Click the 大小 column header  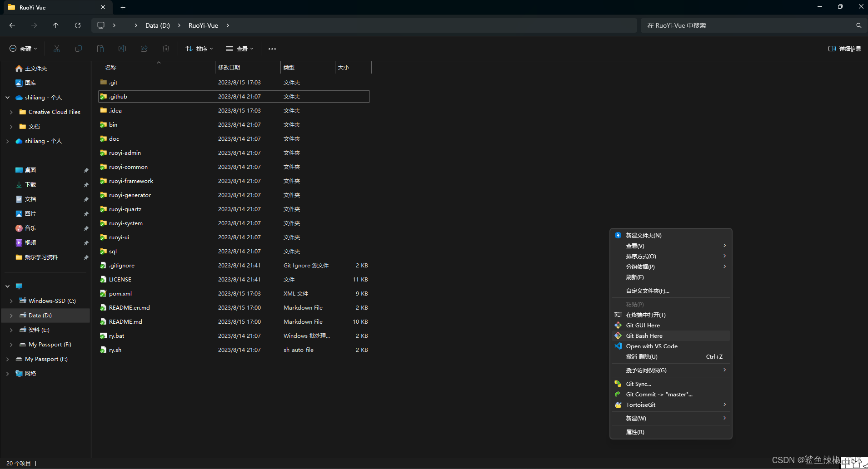click(353, 67)
